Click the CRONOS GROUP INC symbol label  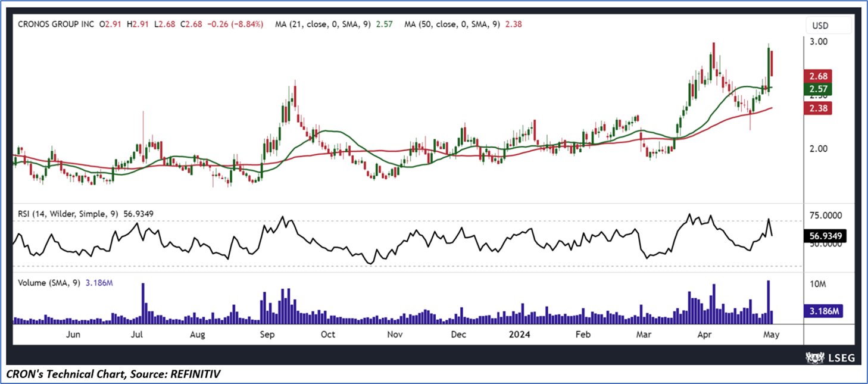click(57, 24)
